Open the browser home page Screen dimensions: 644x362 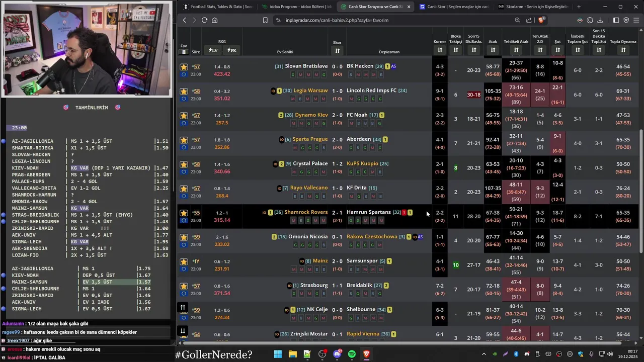tap(214, 20)
